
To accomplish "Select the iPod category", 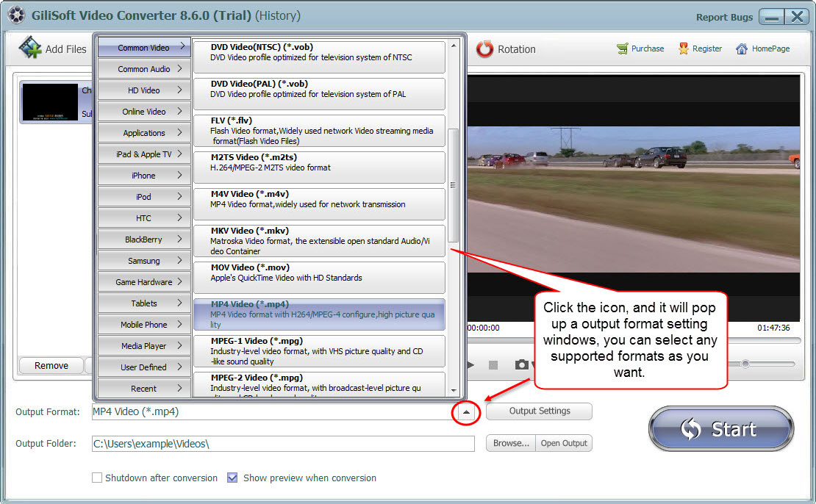I will pos(144,197).
